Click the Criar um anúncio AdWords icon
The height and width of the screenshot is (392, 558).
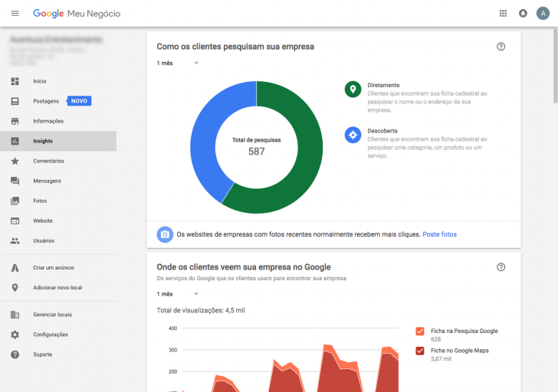[15, 268]
